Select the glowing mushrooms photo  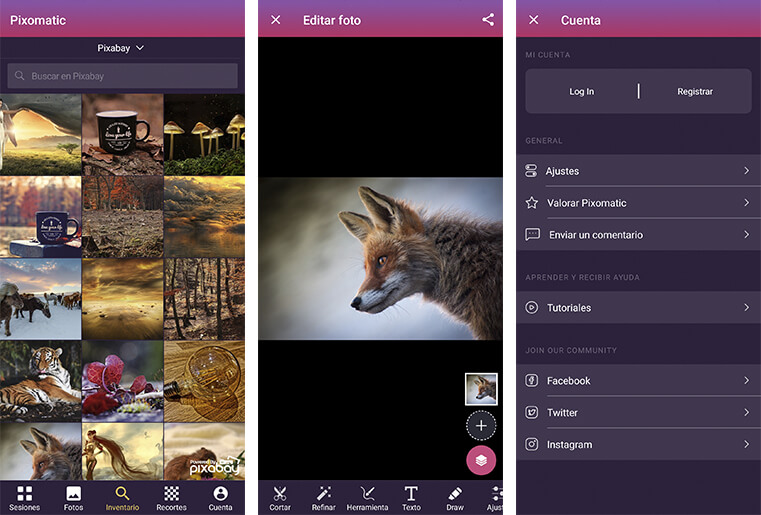click(204, 134)
